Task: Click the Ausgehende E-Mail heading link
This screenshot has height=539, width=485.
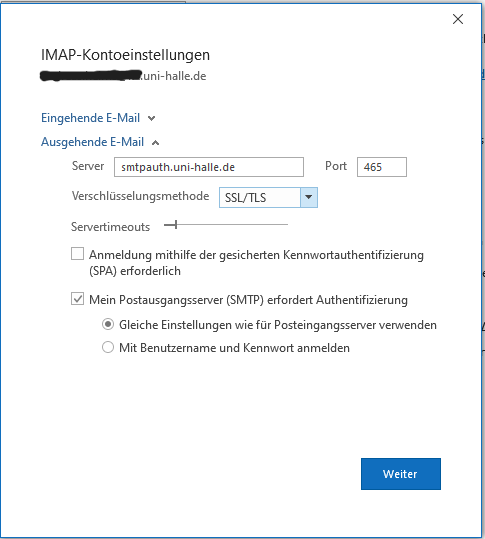Action: point(92,142)
